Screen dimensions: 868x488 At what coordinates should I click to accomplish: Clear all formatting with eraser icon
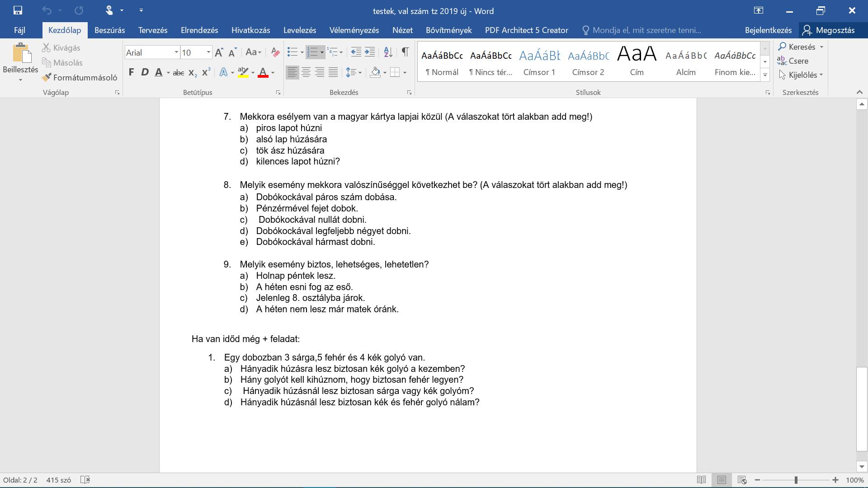(x=275, y=52)
